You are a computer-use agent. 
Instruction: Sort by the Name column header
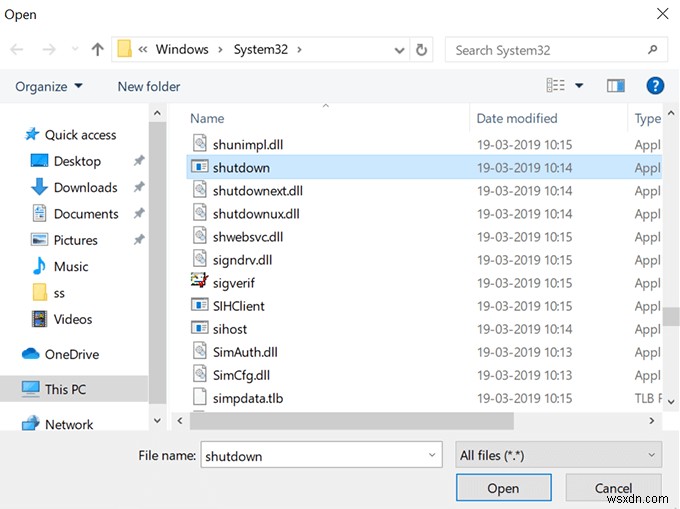[207, 118]
